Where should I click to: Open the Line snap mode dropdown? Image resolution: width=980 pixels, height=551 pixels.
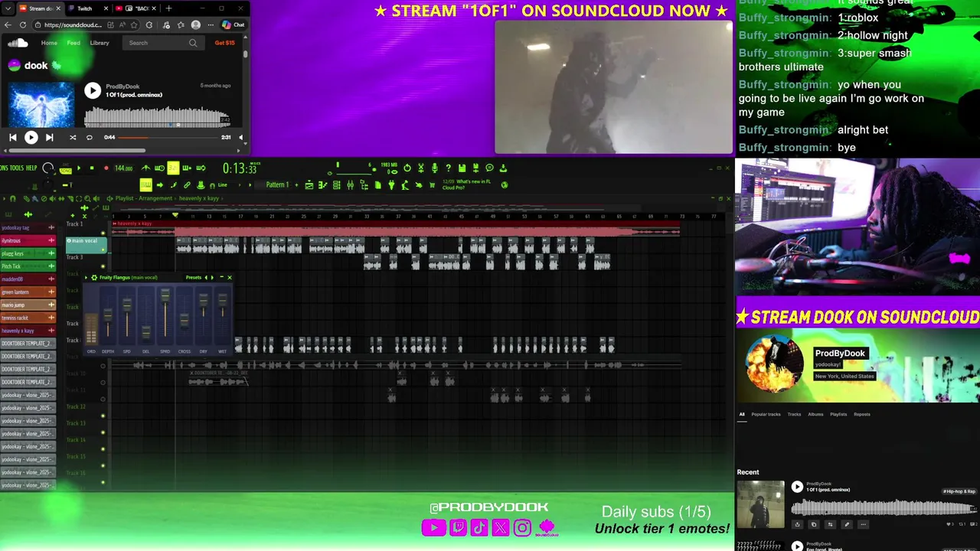229,185
